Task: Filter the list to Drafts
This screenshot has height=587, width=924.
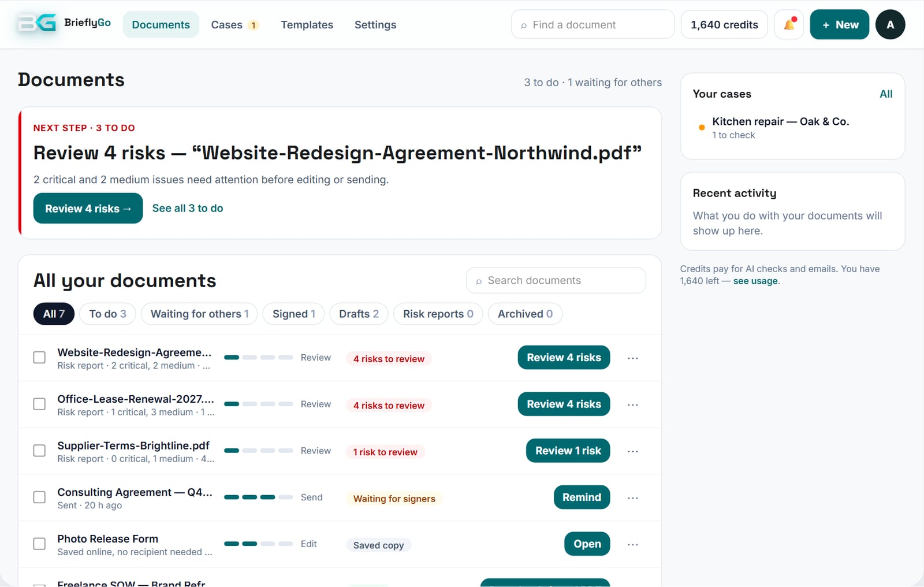Action: click(x=359, y=314)
